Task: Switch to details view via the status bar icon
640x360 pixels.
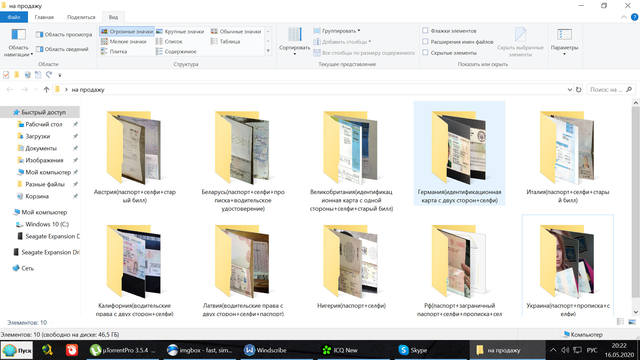Action: pos(620,322)
